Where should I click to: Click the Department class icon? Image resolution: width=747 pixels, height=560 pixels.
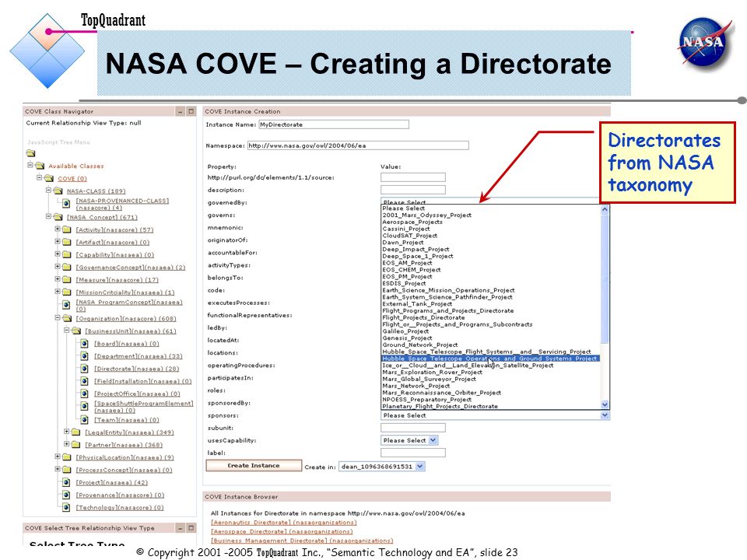click(x=85, y=355)
